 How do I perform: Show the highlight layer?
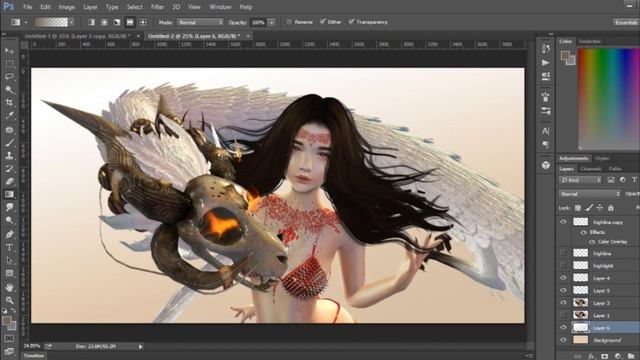point(564,265)
